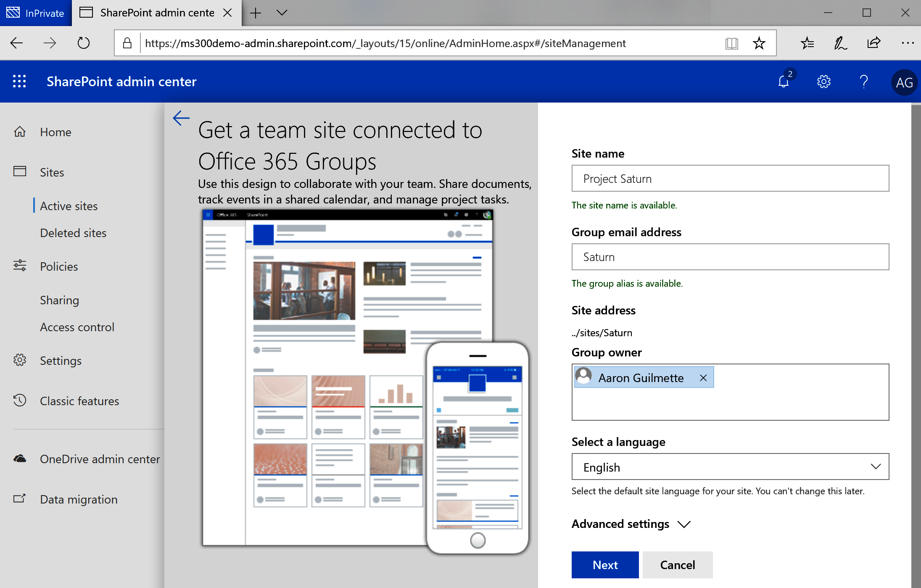The width and height of the screenshot is (921, 588).
Task: Open the English language dropdown
Action: (x=730, y=467)
